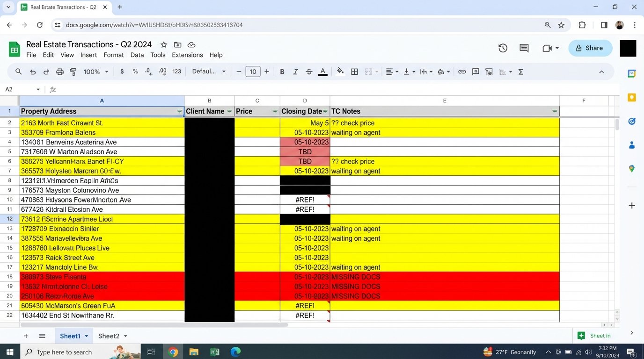Open the font size adjuster dropdown

[x=253, y=72]
